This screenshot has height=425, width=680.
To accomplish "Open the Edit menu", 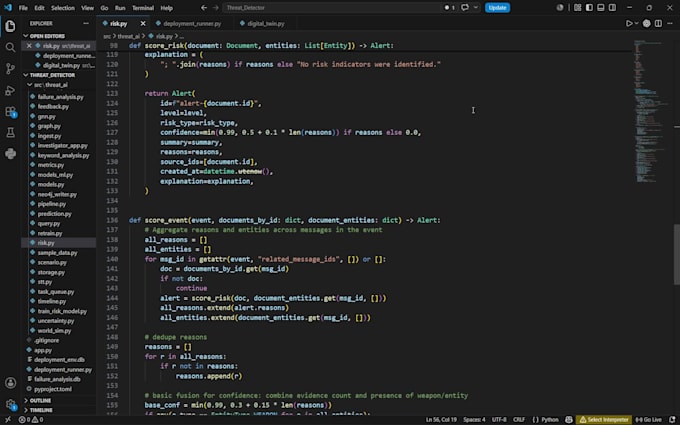I will [39, 8].
